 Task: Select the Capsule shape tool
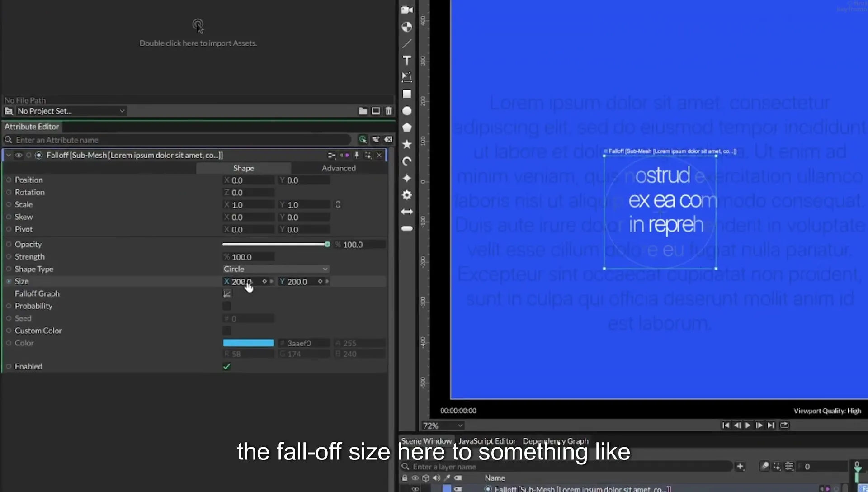pos(407,228)
